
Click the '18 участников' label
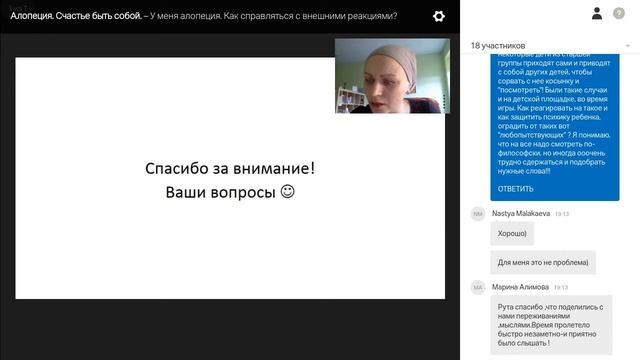pos(498,46)
